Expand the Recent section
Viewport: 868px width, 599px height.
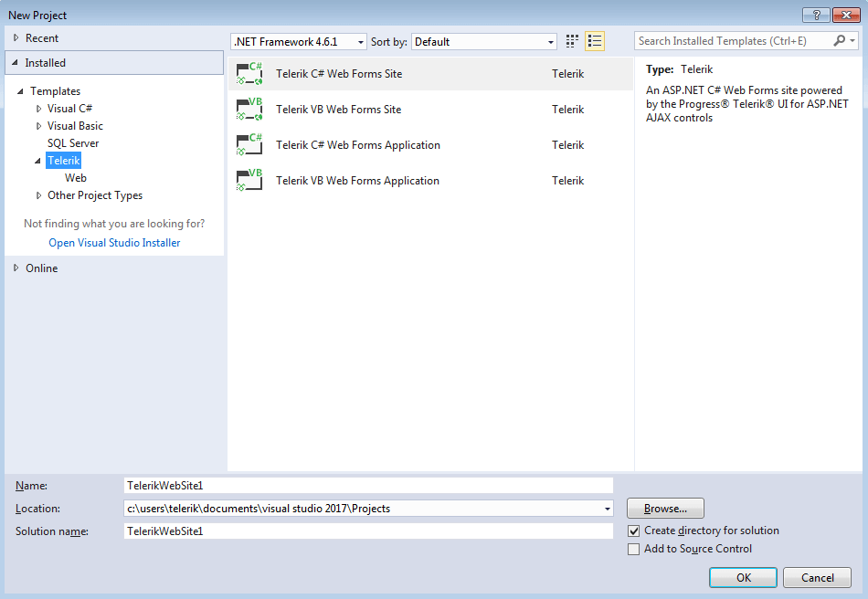click(16, 37)
